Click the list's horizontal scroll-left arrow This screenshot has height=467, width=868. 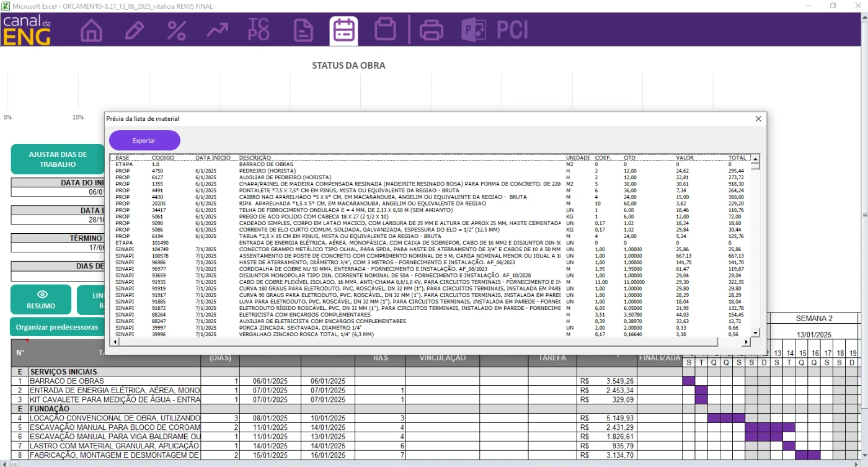(x=115, y=342)
